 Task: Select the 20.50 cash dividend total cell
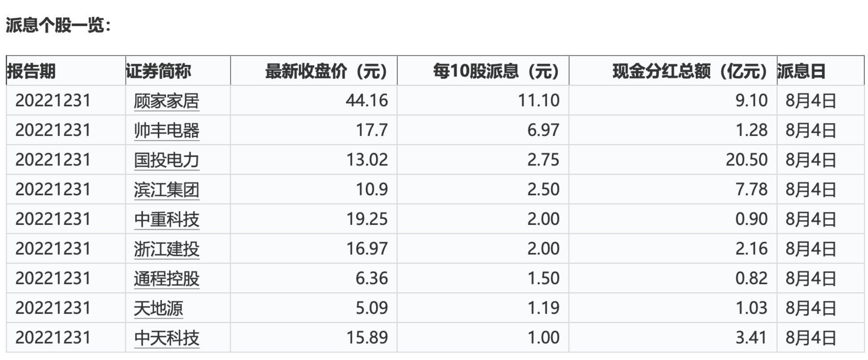point(673,160)
